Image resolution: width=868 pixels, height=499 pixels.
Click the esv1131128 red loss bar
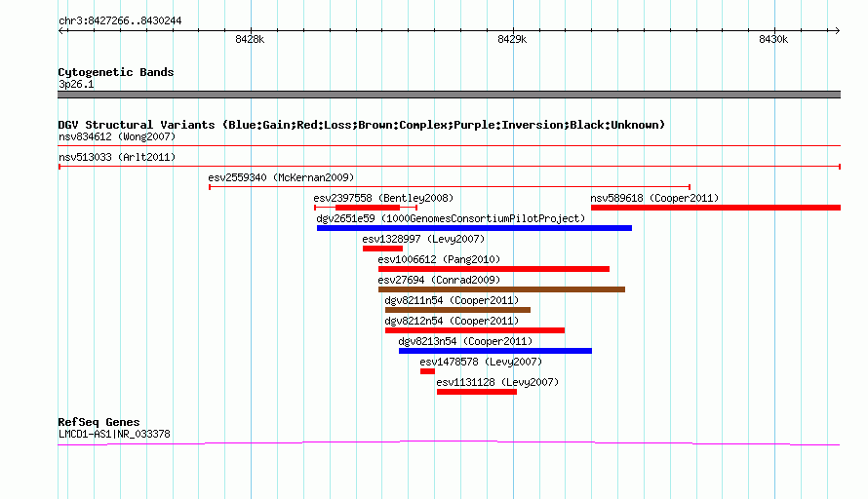point(477,392)
